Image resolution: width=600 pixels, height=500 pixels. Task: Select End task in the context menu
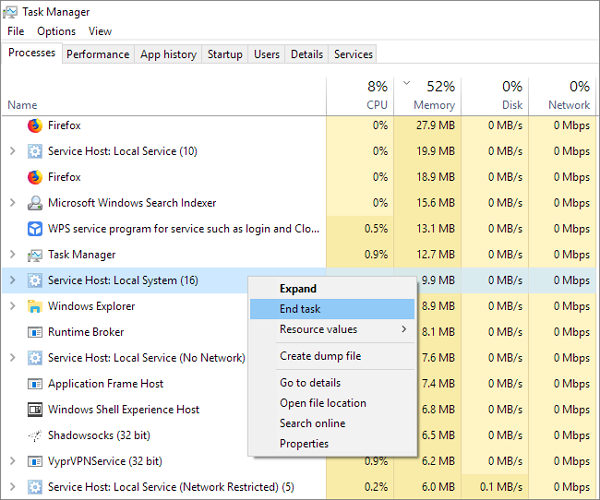coord(300,309)
